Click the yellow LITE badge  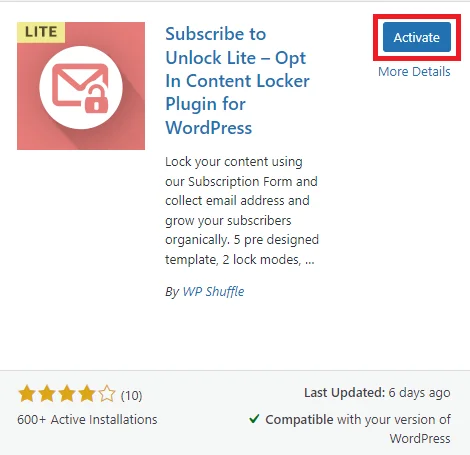pyautogui.click(x=41, y=32)
